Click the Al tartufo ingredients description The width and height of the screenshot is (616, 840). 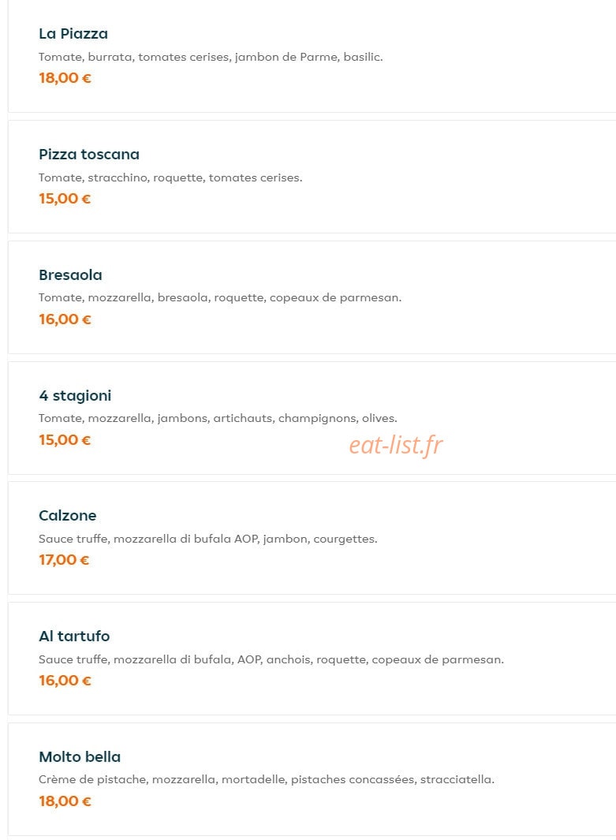pos(271,659)
